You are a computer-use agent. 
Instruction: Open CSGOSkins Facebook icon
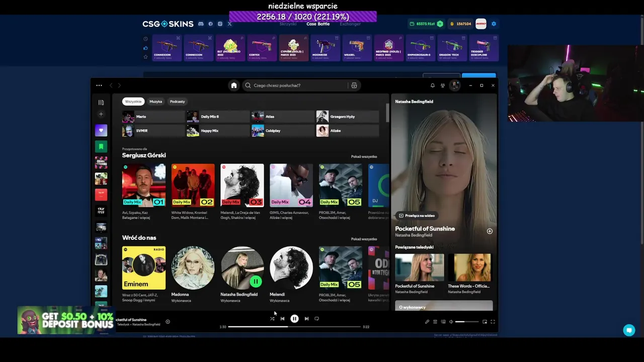[210, 24]
